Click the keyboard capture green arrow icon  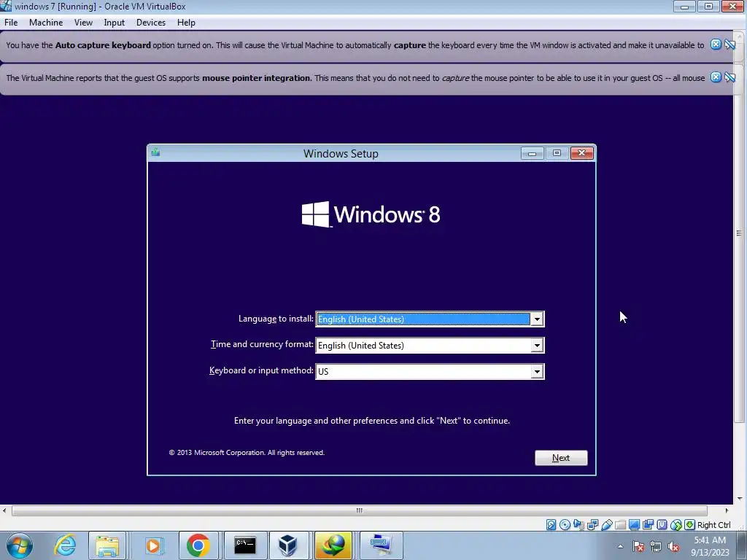click(689, 525)
